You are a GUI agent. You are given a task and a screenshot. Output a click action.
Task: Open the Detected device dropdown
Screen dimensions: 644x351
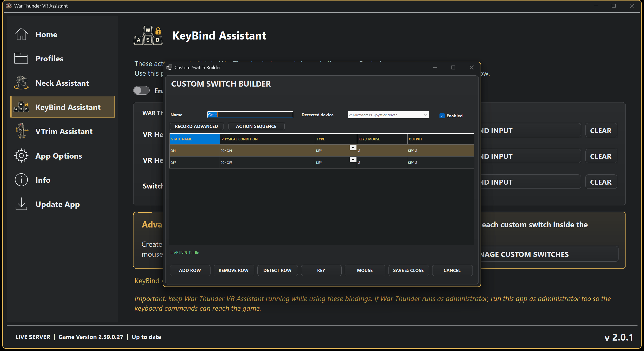[388, 115]
